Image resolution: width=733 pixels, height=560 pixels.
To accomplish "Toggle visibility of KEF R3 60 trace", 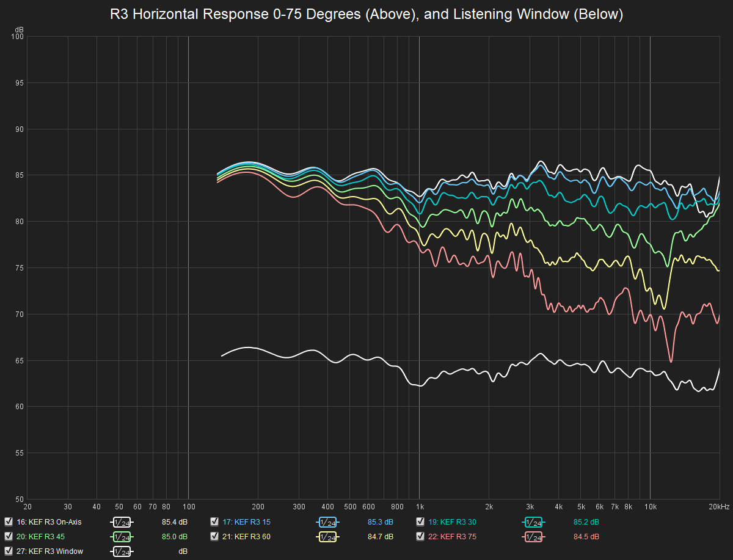I will click(214, 536).
